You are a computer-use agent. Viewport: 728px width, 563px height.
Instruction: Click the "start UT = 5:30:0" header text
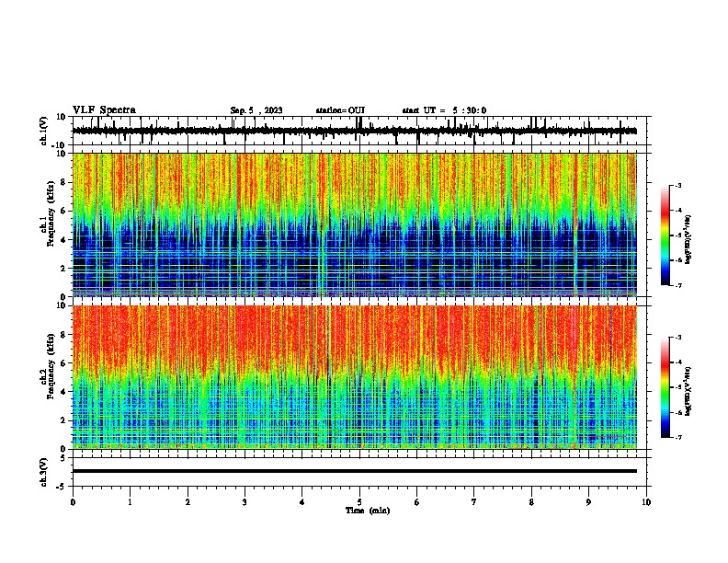(444, 110)
